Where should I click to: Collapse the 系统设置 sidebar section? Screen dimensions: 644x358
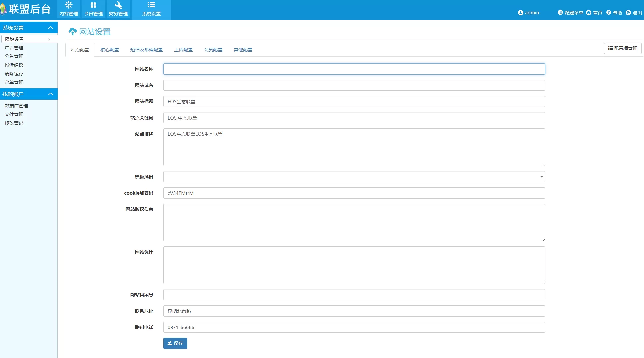51,28
